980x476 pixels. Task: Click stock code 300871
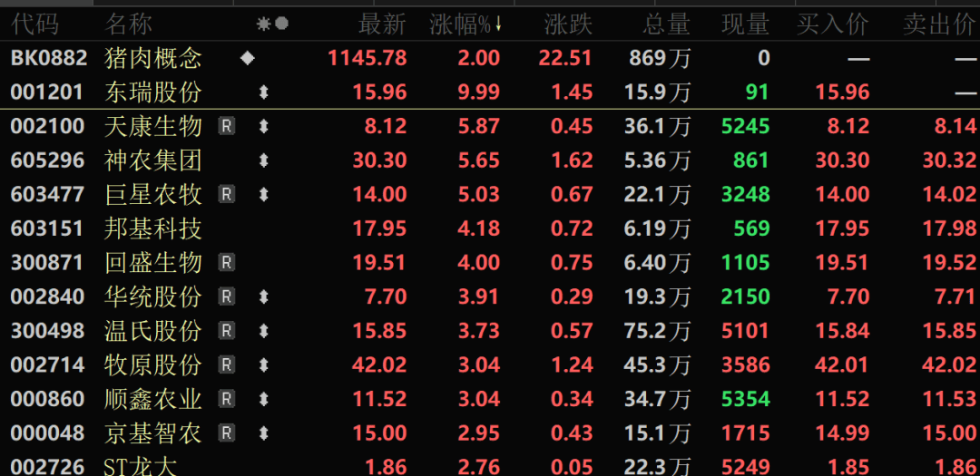[x=47, y=262]
